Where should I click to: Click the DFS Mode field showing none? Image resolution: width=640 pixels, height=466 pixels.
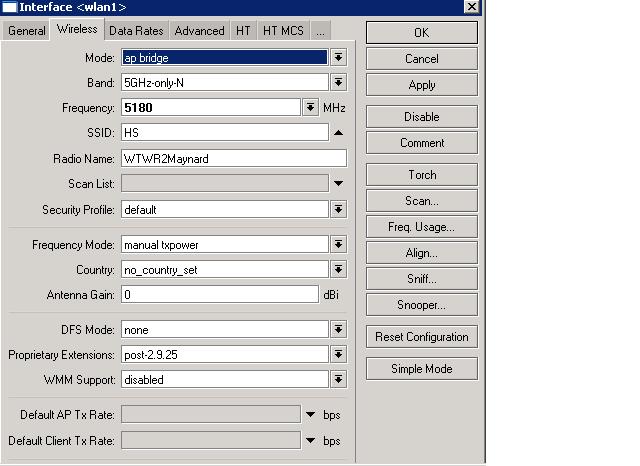(224, 330)
